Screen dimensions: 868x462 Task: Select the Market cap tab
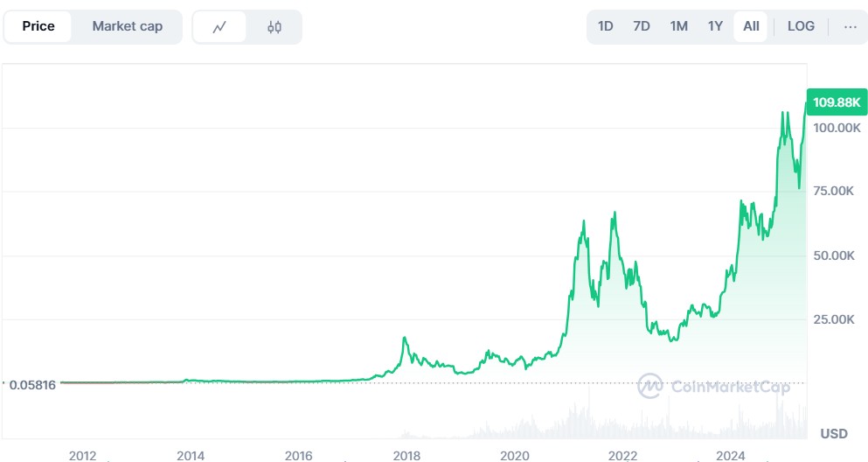[x=128, y=26]
